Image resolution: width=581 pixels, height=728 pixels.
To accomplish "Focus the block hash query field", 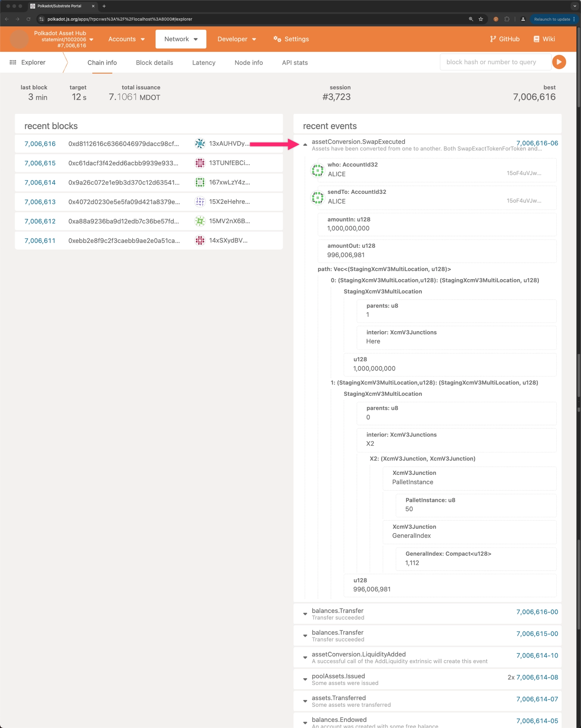I will point(495,62).
